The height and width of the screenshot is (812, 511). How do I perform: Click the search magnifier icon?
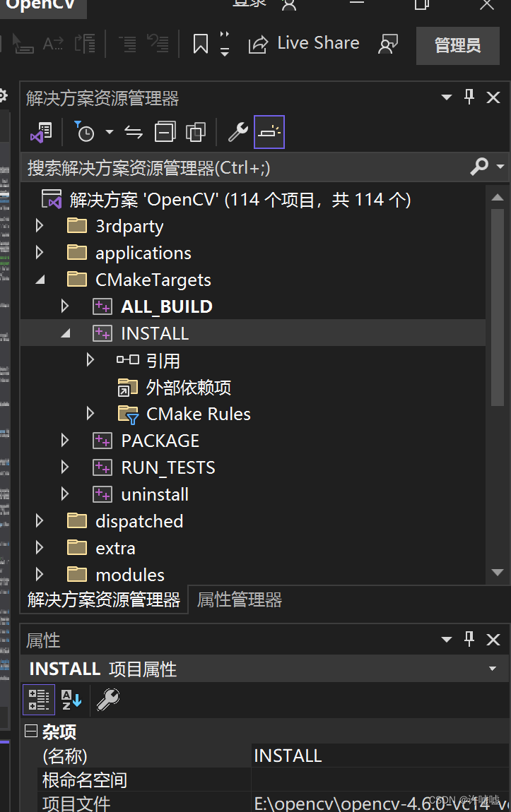point(479,166)
